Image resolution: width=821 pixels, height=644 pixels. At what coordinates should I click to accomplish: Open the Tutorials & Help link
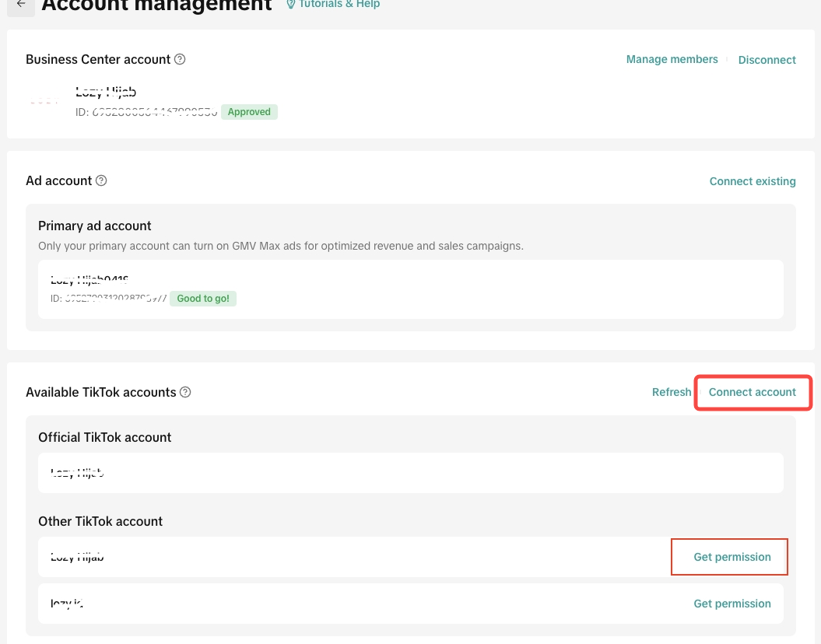coord(339,5)
